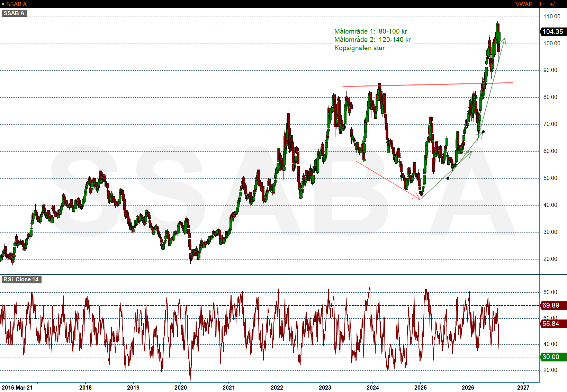Click the 2019 label on the time axis
Viewport: 567px width, 392px height.
click(x=133, y=388)
